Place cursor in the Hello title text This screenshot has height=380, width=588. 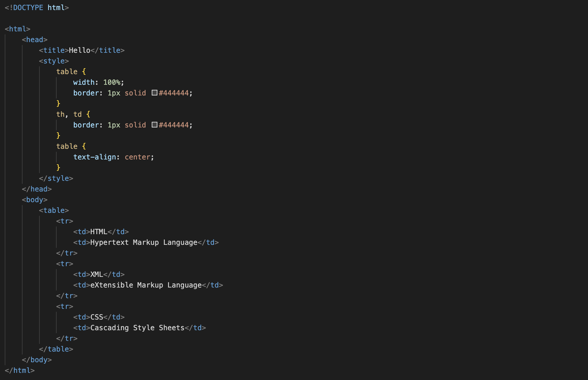pyautogui.click(x=79, y=50)
